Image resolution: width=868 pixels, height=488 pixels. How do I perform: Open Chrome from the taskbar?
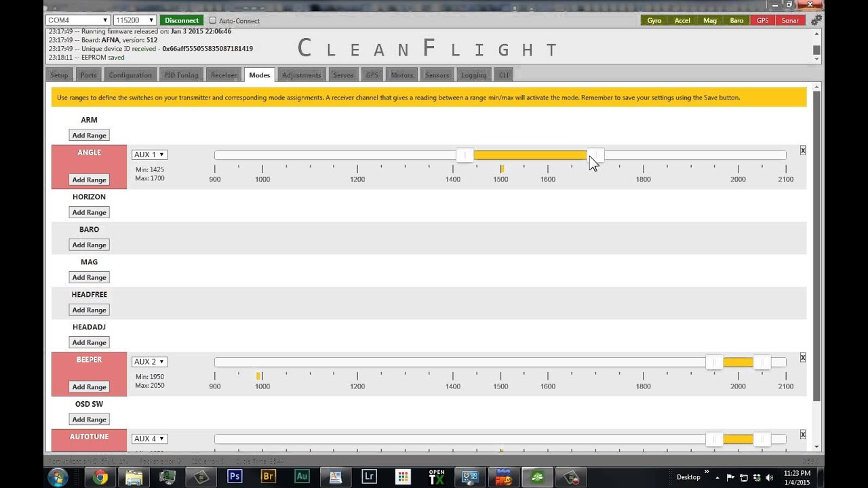tap(100, 477)
